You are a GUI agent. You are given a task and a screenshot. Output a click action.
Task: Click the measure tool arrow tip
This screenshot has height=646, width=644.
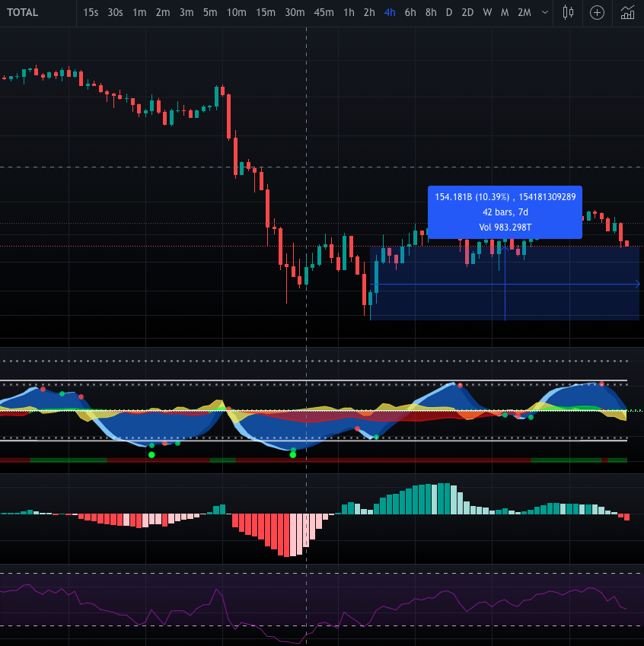coord(637,285)
